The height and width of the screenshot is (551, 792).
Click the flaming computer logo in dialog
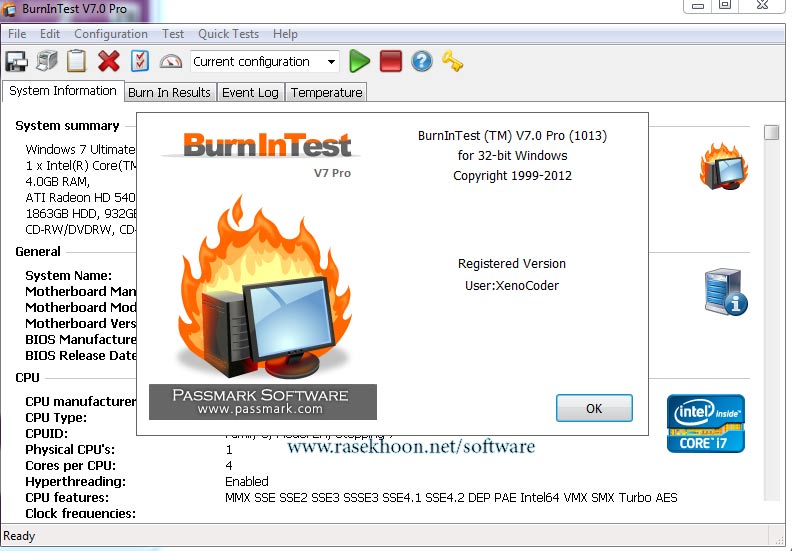click(263, 288)
